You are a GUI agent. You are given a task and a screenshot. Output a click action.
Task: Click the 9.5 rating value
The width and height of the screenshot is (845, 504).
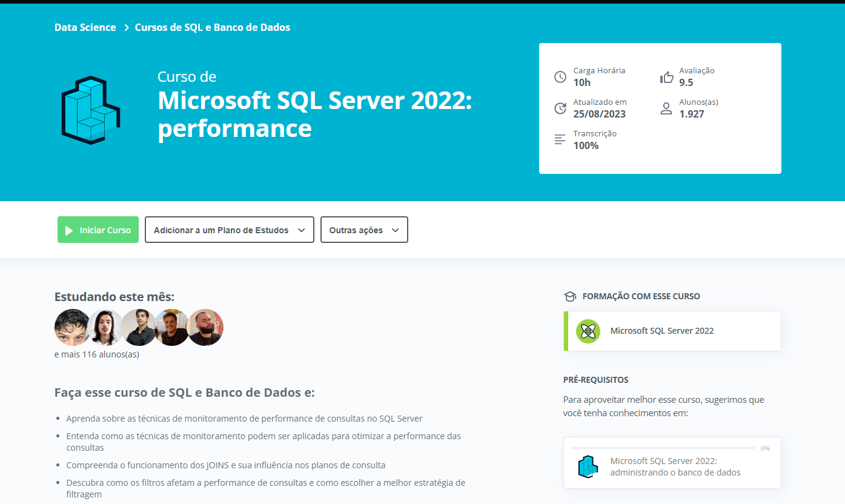[x=686, y=82]
